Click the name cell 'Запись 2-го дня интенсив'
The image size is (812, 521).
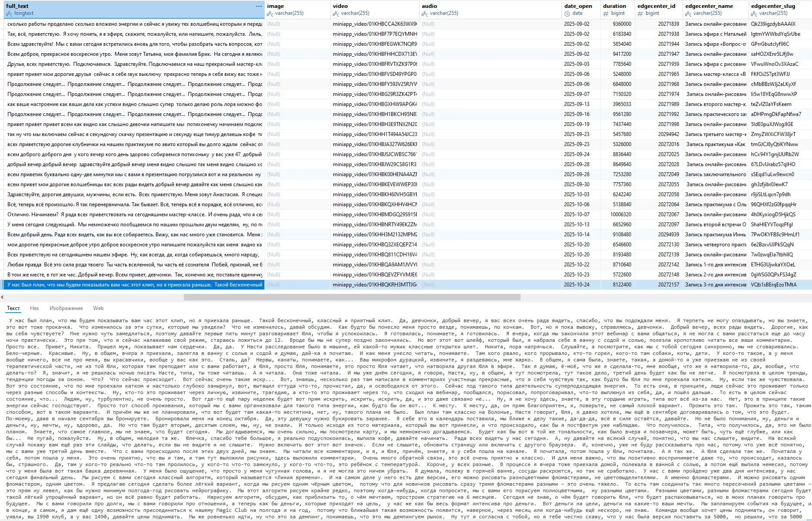pos(715,275)
